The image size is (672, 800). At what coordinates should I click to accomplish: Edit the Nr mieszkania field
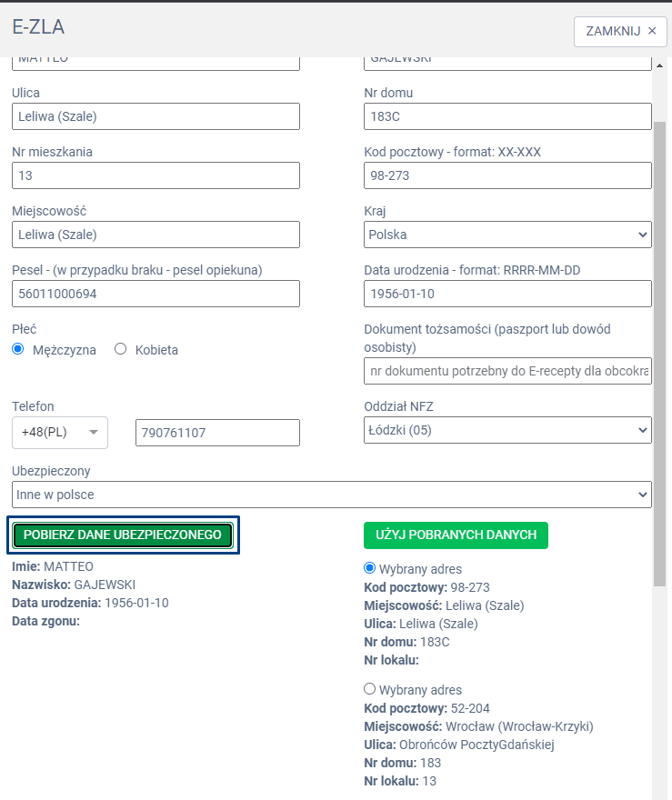coord(155,175)
